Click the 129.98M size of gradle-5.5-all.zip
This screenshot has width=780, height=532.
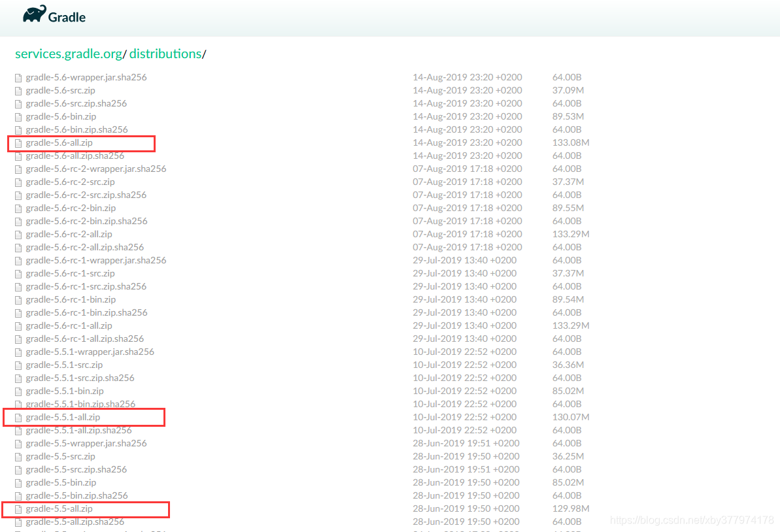571,508
